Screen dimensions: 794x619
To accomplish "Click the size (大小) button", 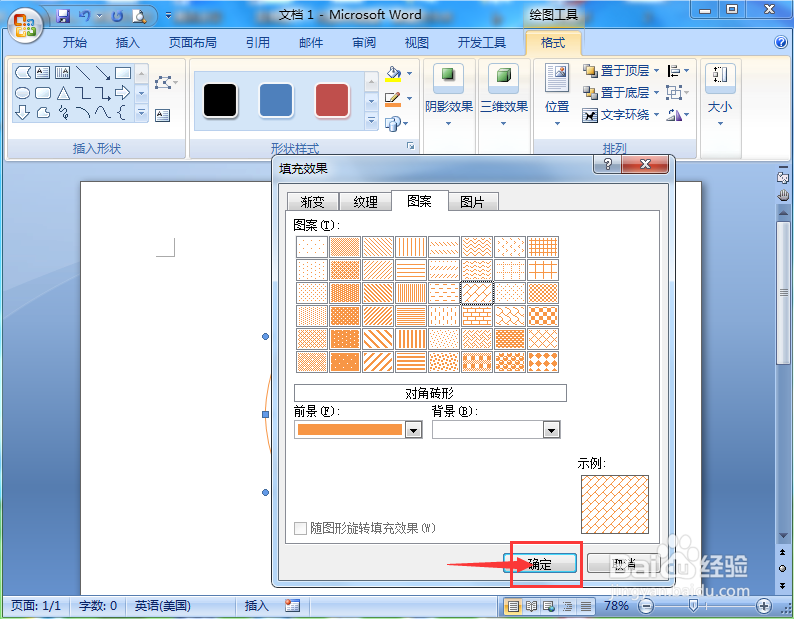I will (720, 94).
